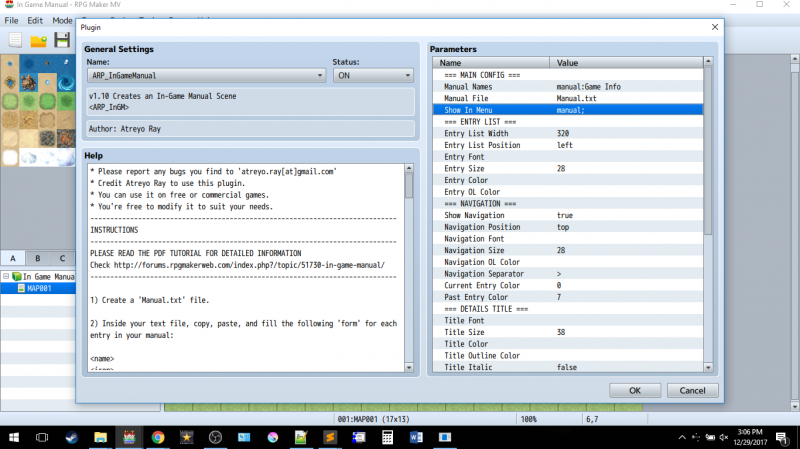Click the muted volume tray icon

click(723, 437)
